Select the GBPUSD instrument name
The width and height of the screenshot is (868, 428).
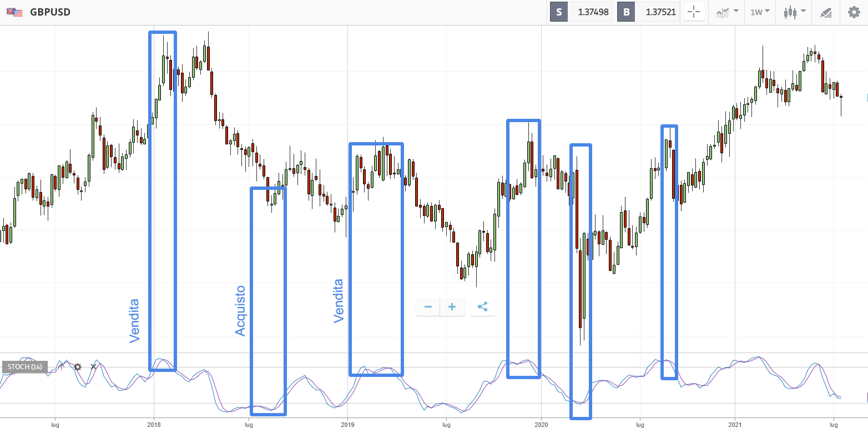50,12
